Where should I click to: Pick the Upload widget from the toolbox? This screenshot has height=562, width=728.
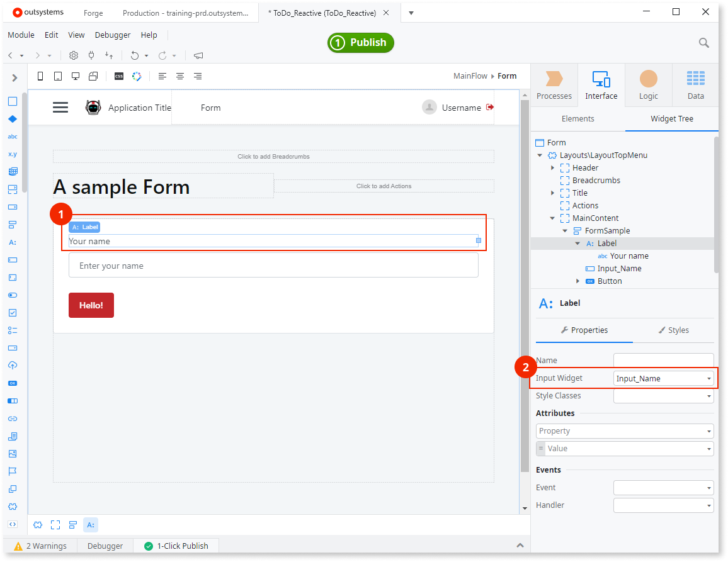coord(13,365)
